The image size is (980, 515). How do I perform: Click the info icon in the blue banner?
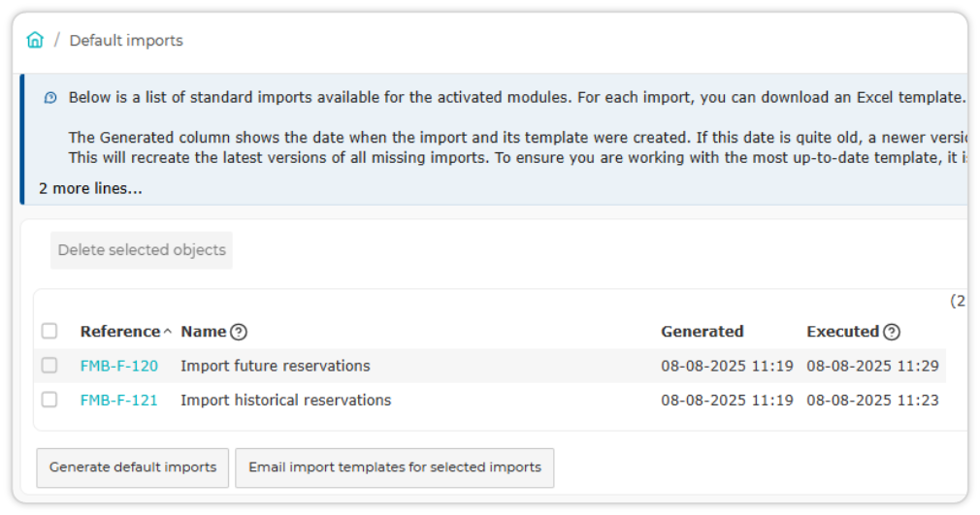tap(50, 98)
